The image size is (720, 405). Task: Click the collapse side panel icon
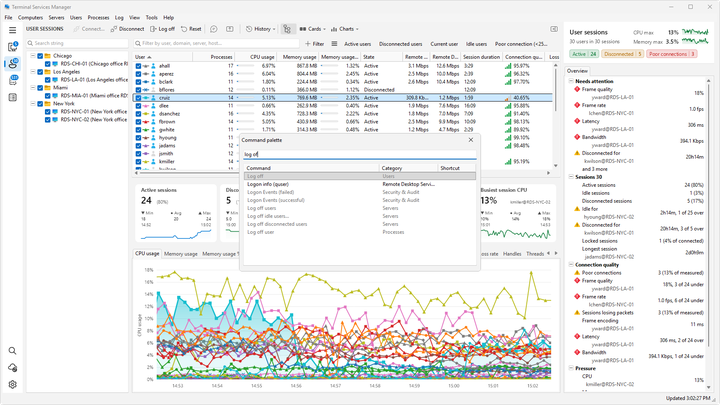click(x=554, y=29)
